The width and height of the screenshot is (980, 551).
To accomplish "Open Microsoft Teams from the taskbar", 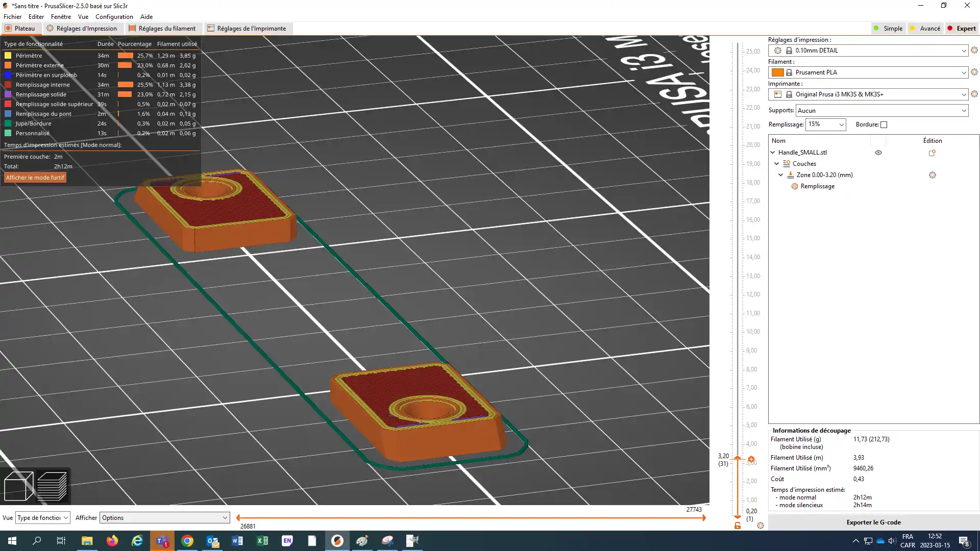I will point(162,541).
